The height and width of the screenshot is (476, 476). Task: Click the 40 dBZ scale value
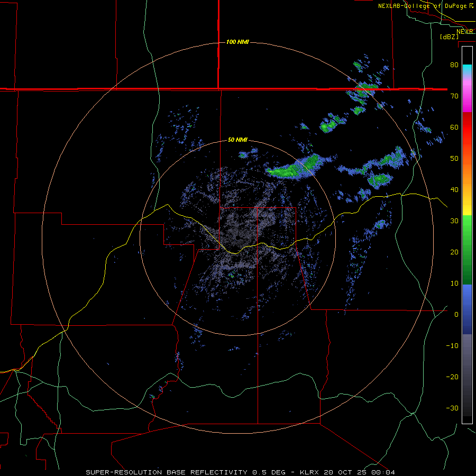tap(454, 190)
